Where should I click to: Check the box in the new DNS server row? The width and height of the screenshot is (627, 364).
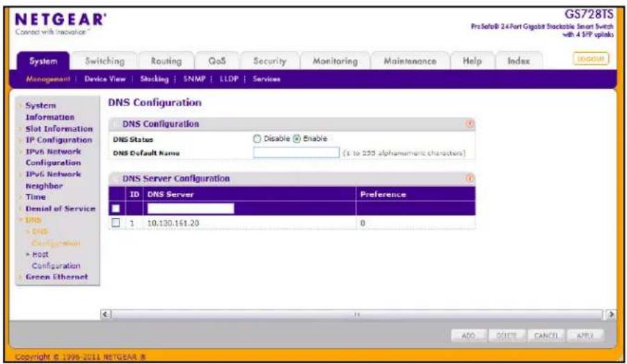click(x=116, y=208)
